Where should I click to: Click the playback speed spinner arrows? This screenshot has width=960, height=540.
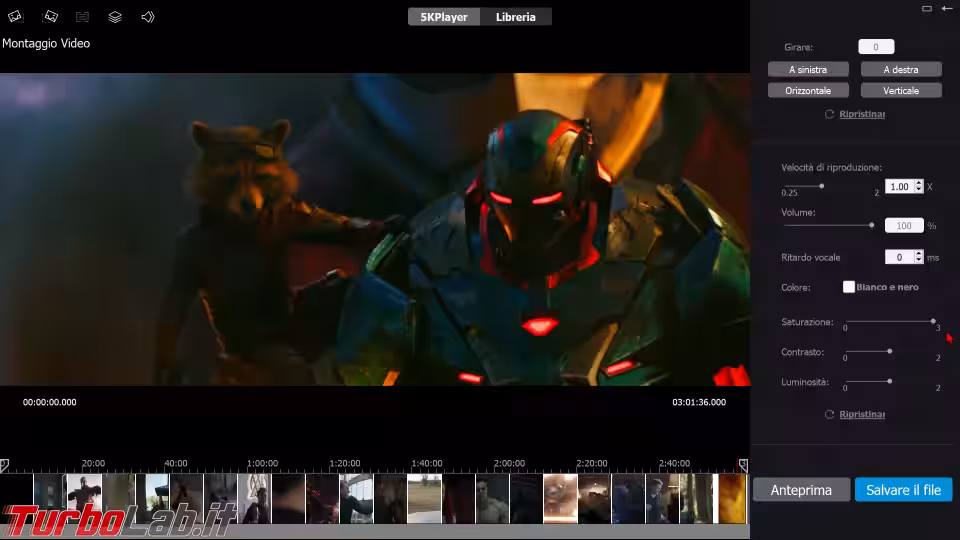coord(918,186)
